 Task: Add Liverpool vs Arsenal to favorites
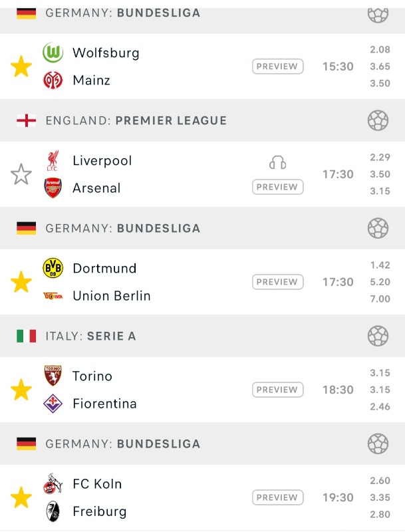[x=21, y=174]
